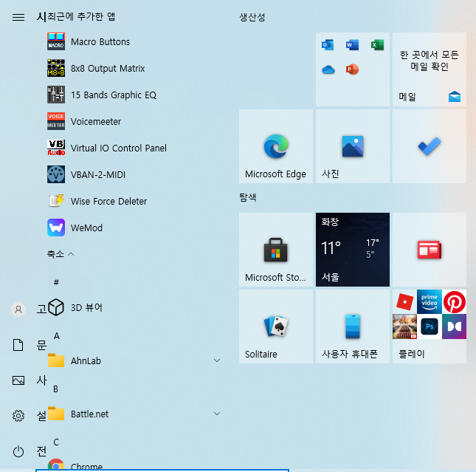This screenshot has height=472, width=476.
Task: Open the Microsoft To Do checkmark tile
Action: click(430, 146)
